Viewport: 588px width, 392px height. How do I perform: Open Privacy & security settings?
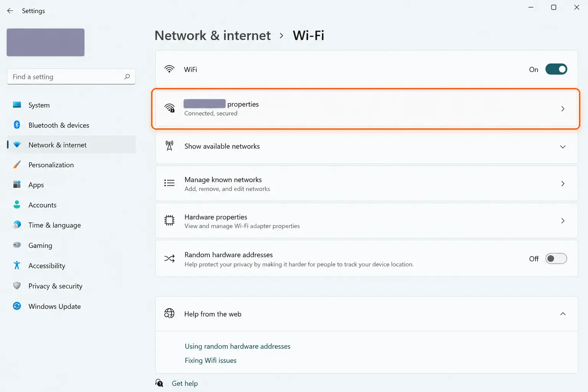coord(71,286)
